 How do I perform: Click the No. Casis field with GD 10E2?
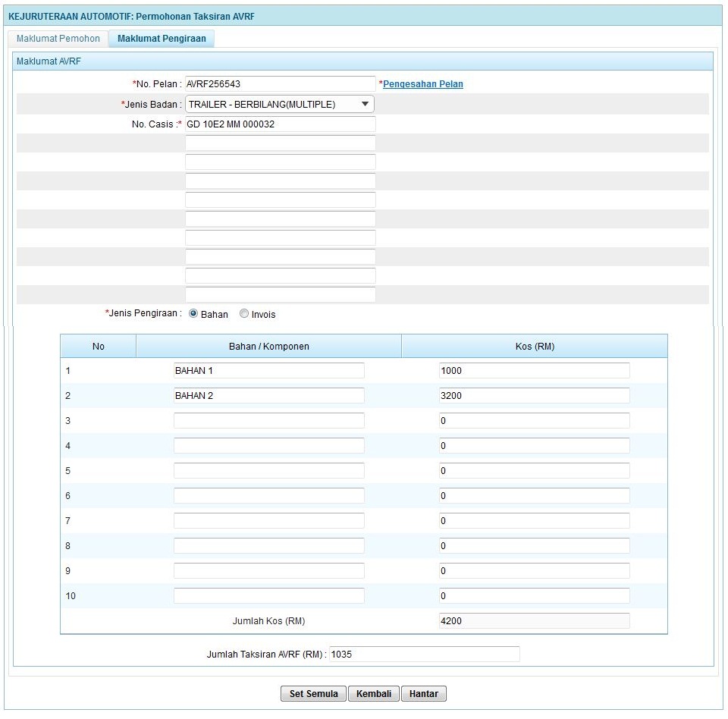click(x=280, y=124)
